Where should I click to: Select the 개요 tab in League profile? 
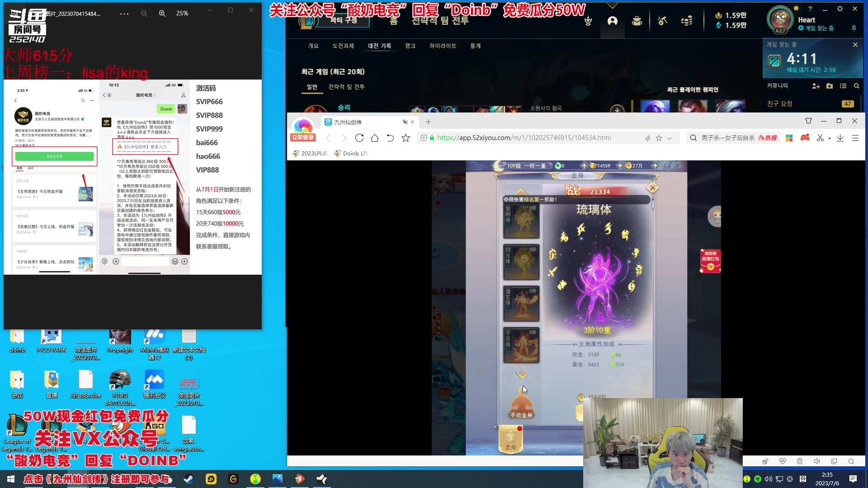point(313,46)
